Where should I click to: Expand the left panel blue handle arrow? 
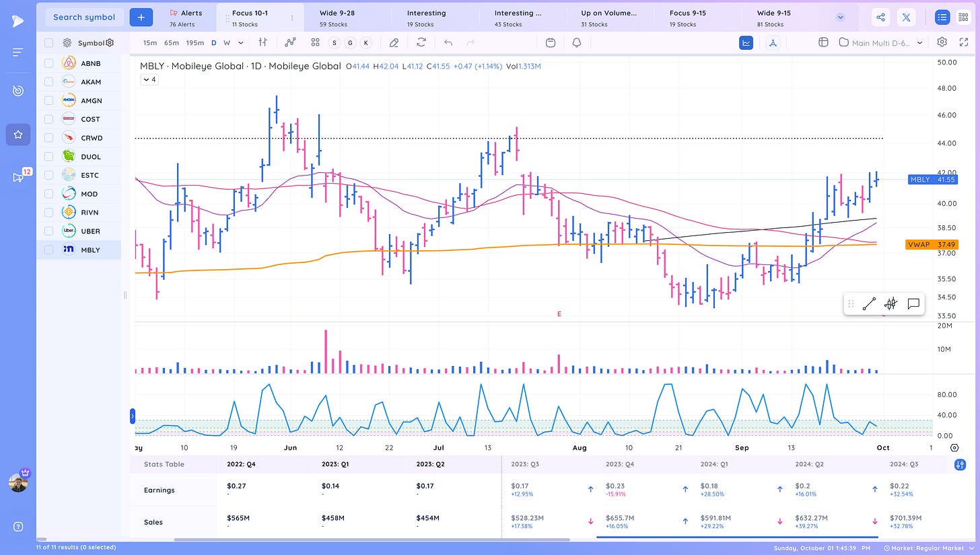point(133,416)
